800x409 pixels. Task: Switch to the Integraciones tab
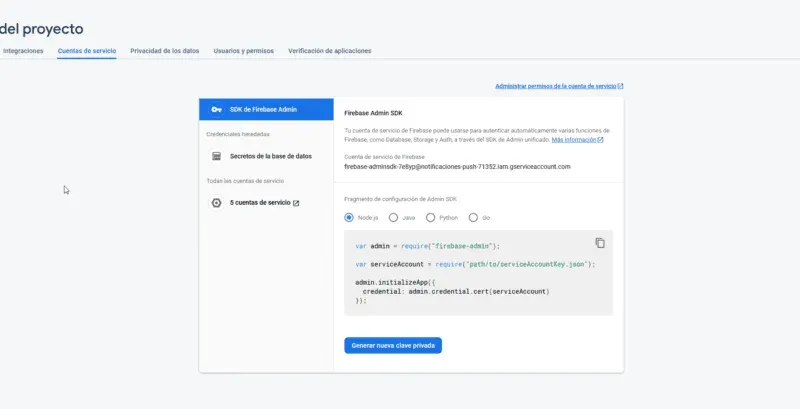click(23, 50)
